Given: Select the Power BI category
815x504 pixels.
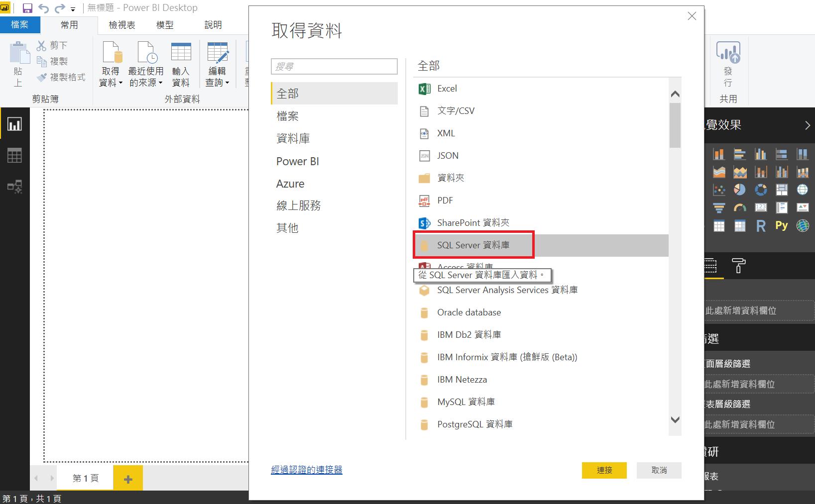Looking at the screenshot, I should [334, 161].
